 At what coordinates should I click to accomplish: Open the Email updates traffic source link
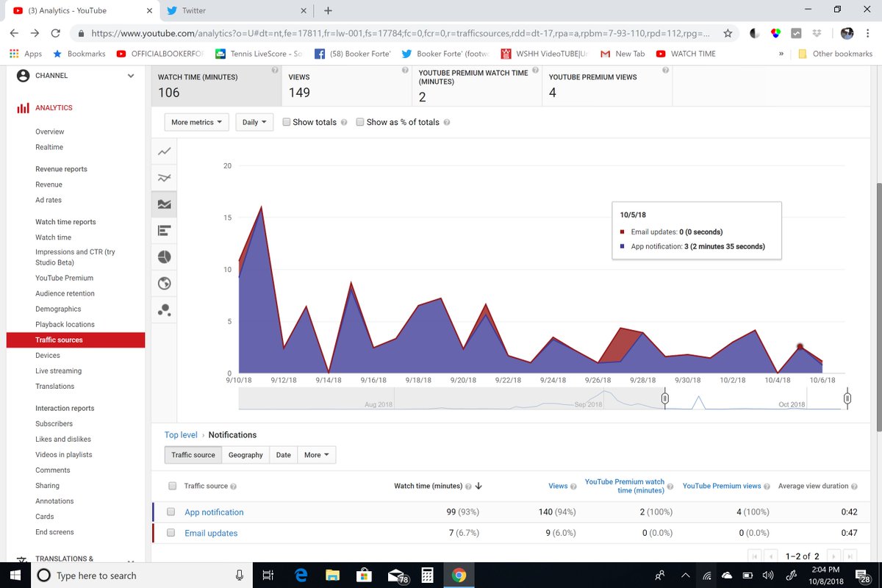[x=211, y=533]
